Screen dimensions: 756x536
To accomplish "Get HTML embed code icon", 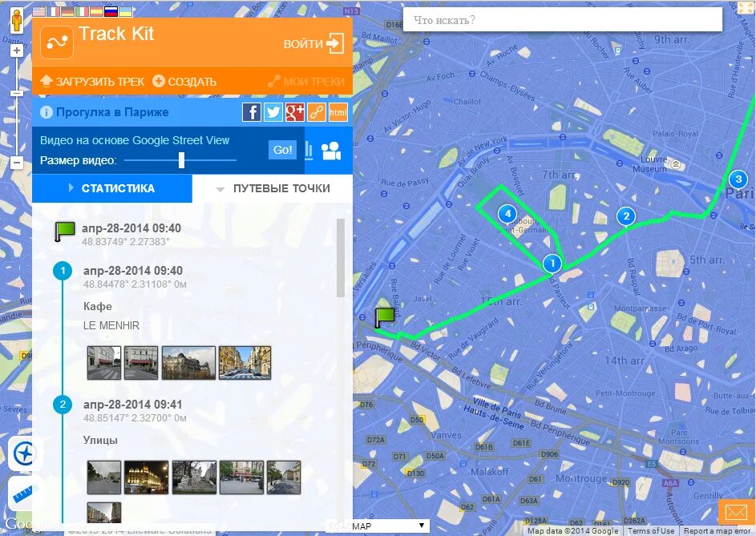I will pyautogui.click(x=338, y=112).
